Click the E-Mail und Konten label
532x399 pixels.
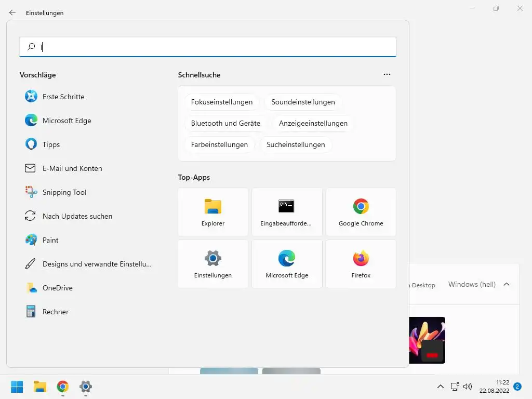72,168
